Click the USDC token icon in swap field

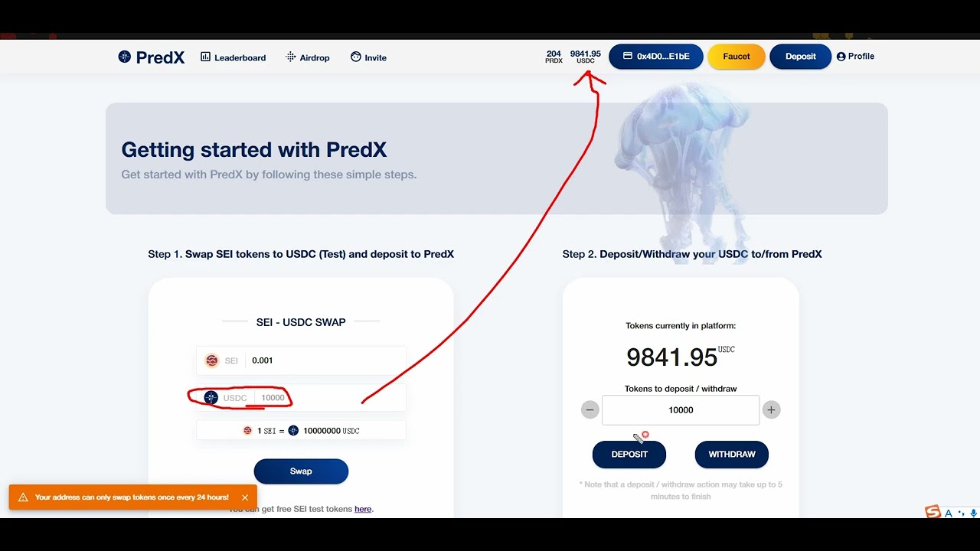pyautogui.click(x=211, y=398)
